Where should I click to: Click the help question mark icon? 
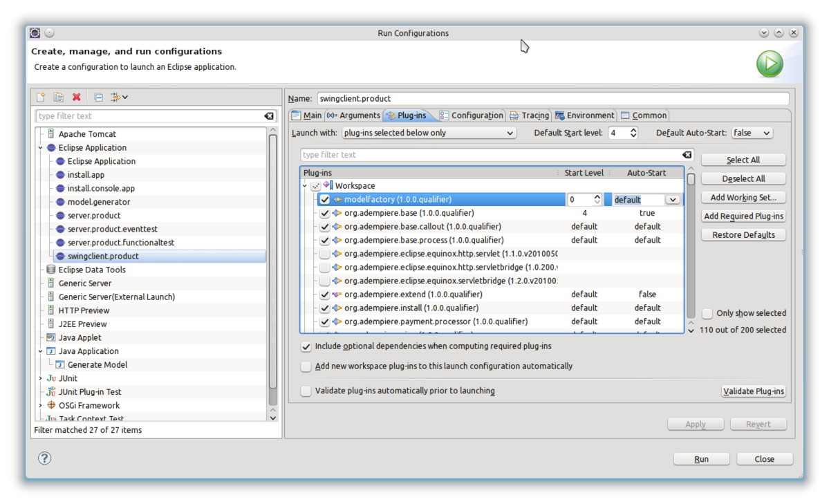(x=44, y=458)
